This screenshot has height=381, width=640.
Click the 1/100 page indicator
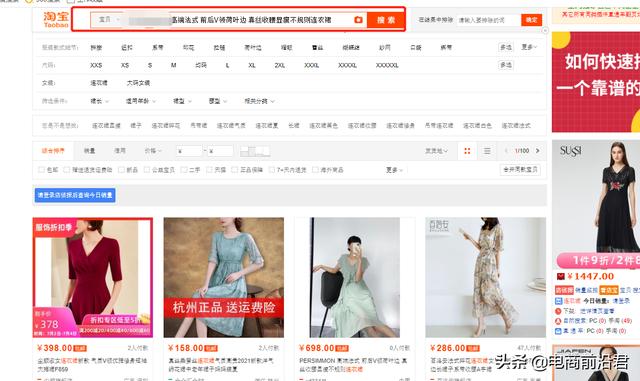pos(522,151)
